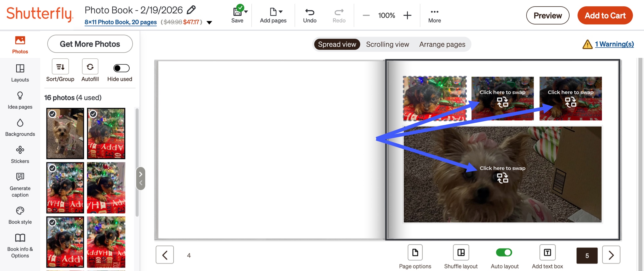This screenshot has width=644, height=271.
Task: Click the blank left page 4
Action: pyautogui.click(x=271, y=150)
